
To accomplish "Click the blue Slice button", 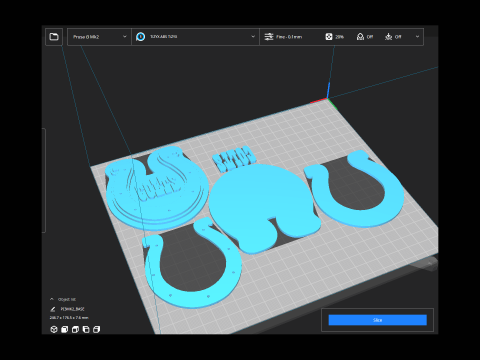I will point(377,320).
